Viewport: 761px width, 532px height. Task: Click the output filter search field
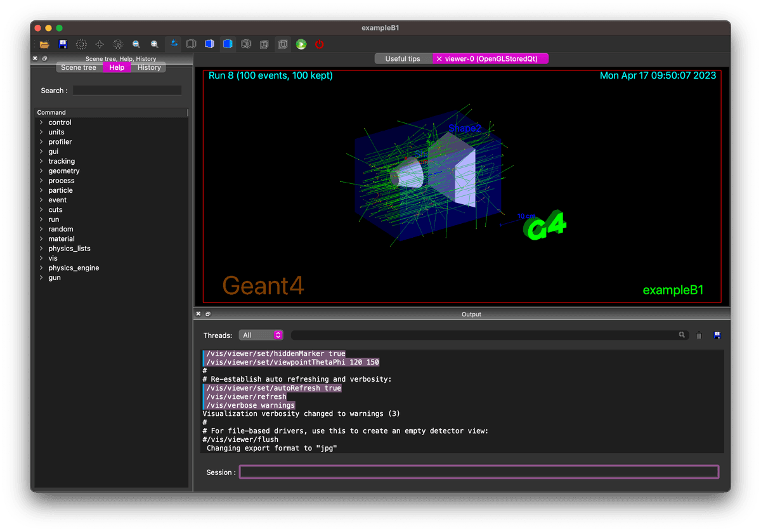pyautogui.click(x=489, y=335)
